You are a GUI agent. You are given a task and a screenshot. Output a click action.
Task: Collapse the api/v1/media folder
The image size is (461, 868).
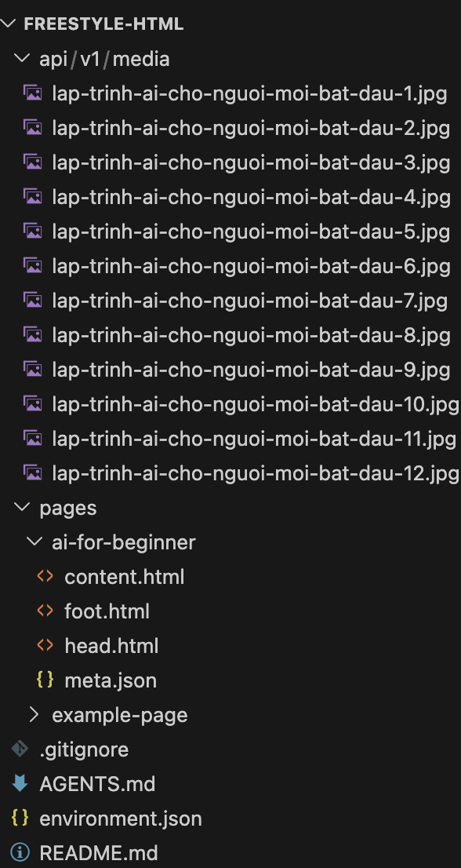click(20, 58)
